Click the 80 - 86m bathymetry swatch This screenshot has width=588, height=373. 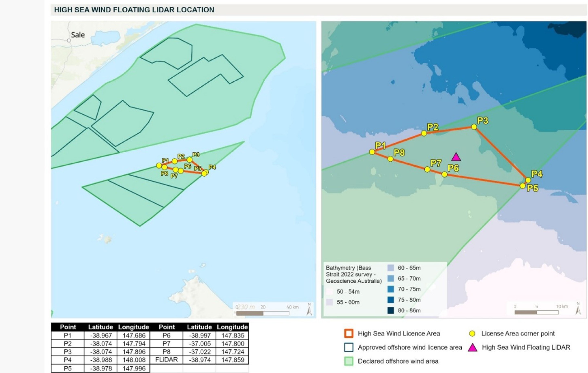391,310
